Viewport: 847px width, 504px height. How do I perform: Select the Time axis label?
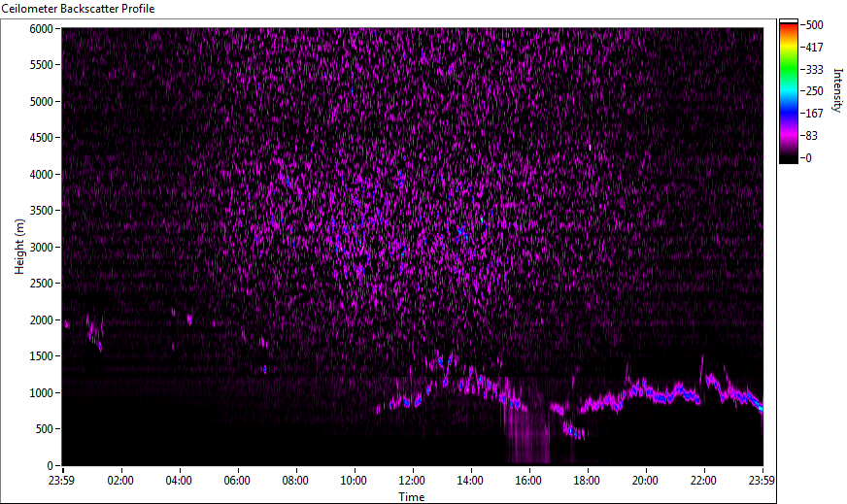pos(412,497)
